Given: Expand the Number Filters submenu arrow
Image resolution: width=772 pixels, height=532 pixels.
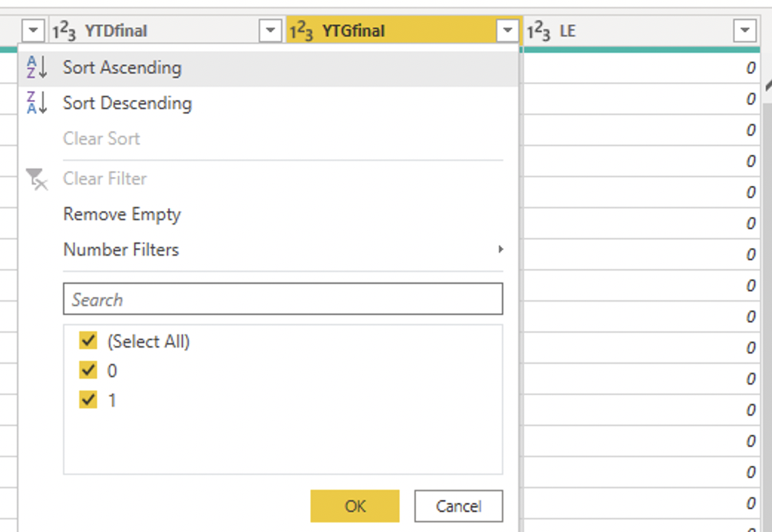Looking at the screenshot, I should [x=501, y=249].
